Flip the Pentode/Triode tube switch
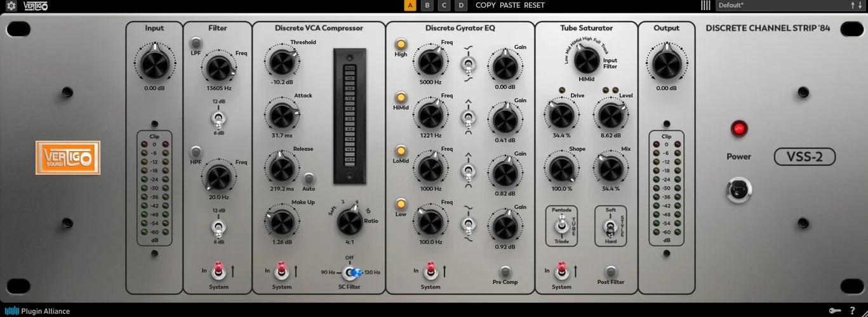 click(x=561, y=226)
